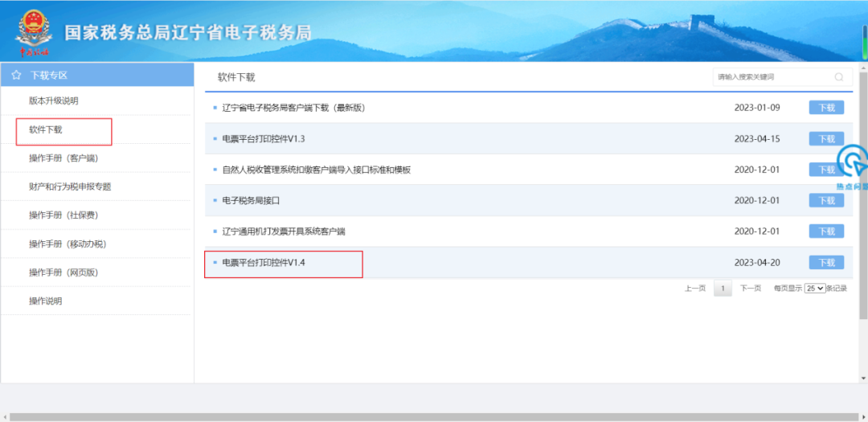Select page 1 in pagination
Image resolution: width=868 pixels, height=422 pixels.
coord(723,288)
